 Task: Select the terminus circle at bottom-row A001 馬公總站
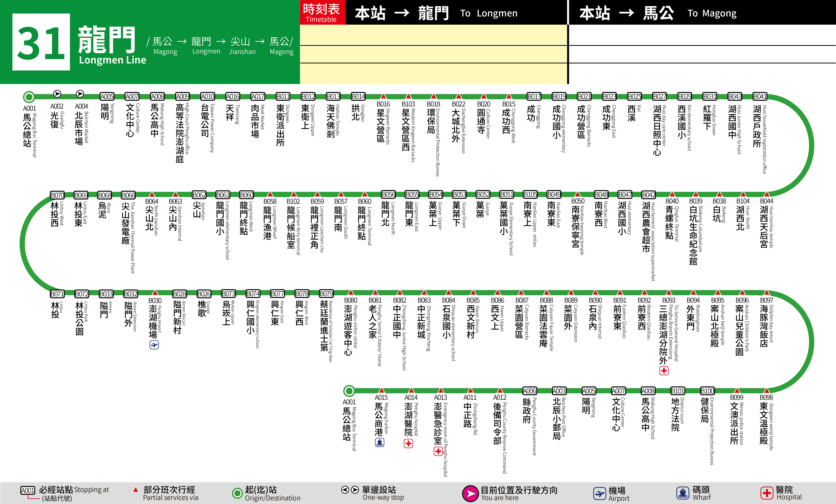(x=349, y=391)
